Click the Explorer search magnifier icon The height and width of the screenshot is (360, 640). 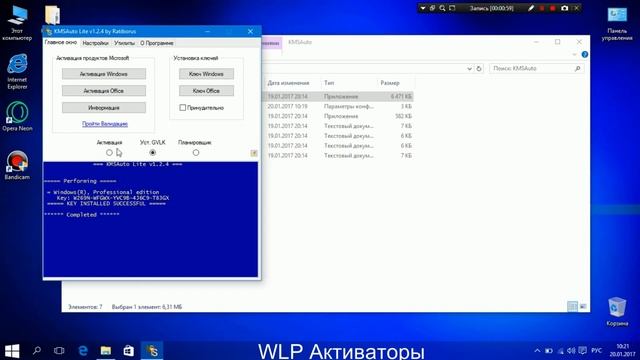tap(578, 69)
